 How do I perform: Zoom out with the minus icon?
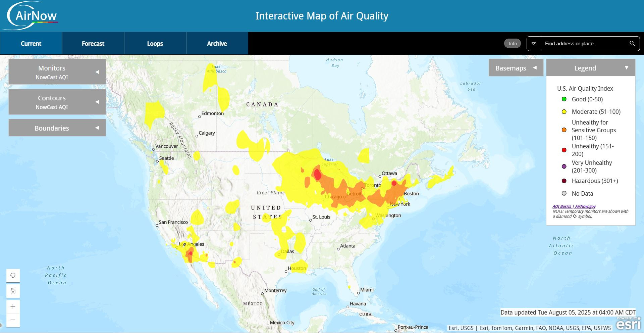point(13,320)
